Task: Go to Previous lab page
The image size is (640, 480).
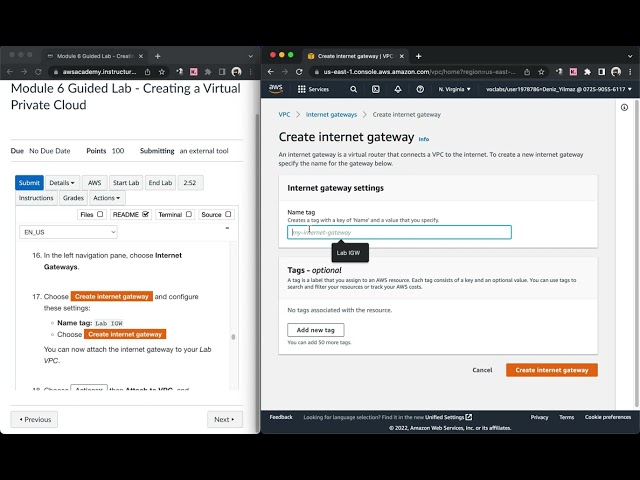Action: coord(34,420)
